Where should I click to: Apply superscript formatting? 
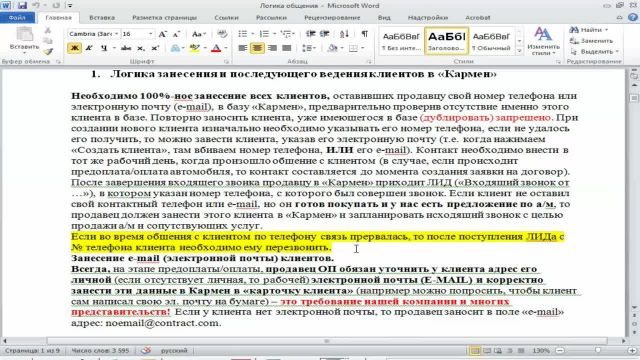pos(155,48)
